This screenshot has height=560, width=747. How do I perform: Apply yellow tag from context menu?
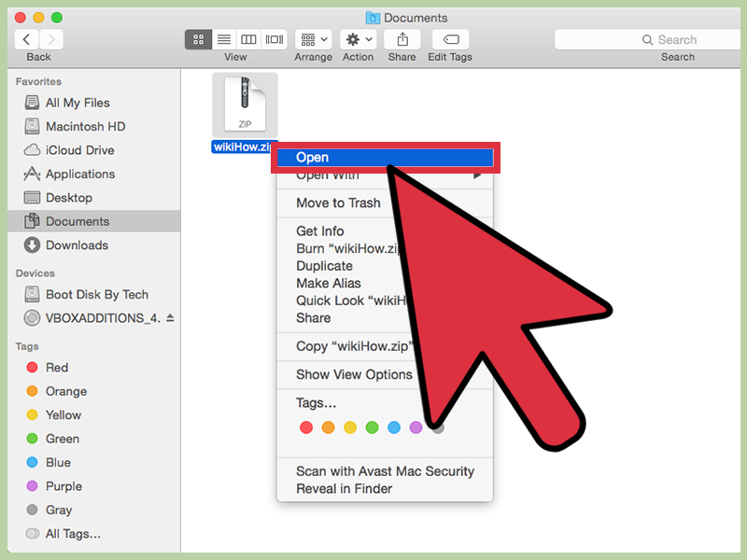click(x=350, y=427)
